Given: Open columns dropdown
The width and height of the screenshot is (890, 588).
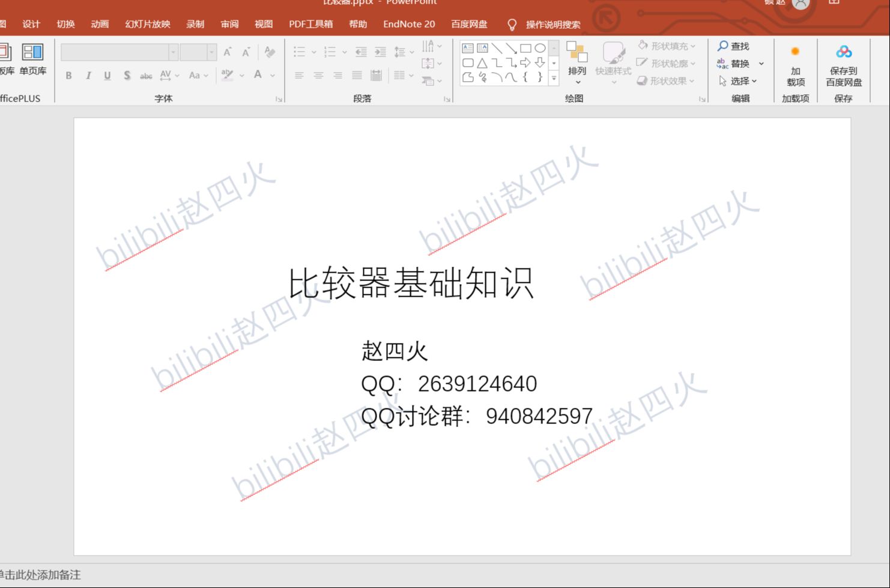Looking at the screenshot, I should point(403,76).
